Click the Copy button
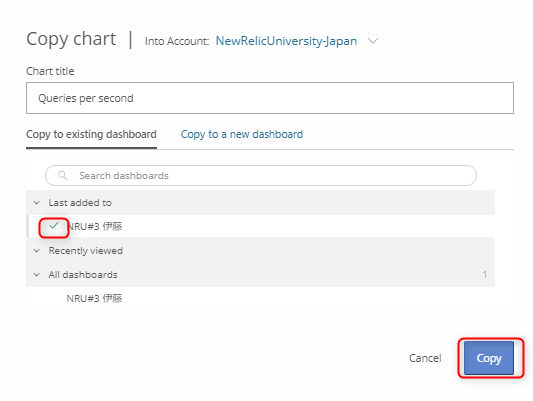 489,358
